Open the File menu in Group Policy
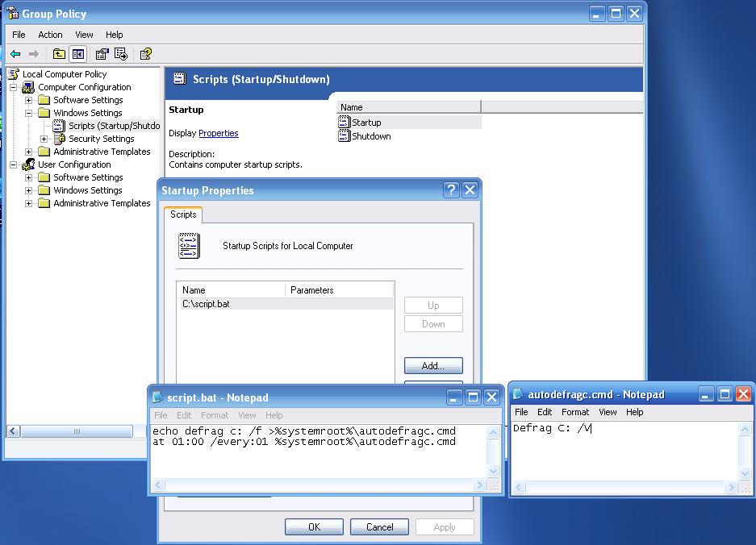This screenshot has width=756, height=545. point(19,35)
